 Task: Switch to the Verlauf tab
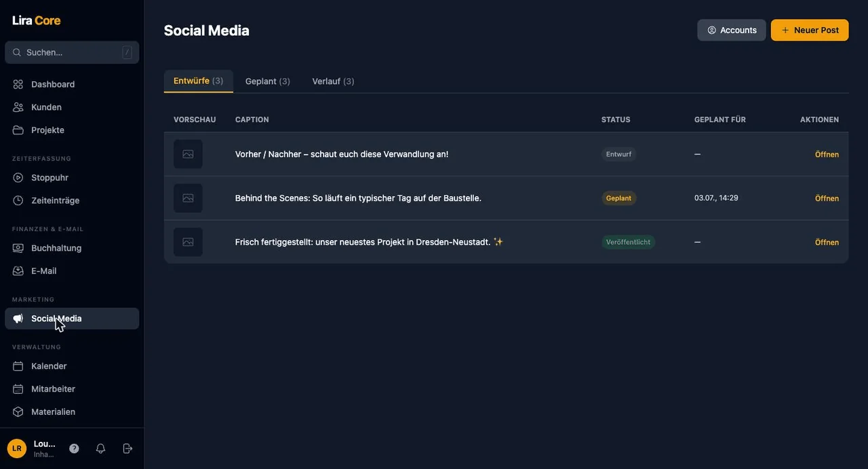click(x=333, y=81)
